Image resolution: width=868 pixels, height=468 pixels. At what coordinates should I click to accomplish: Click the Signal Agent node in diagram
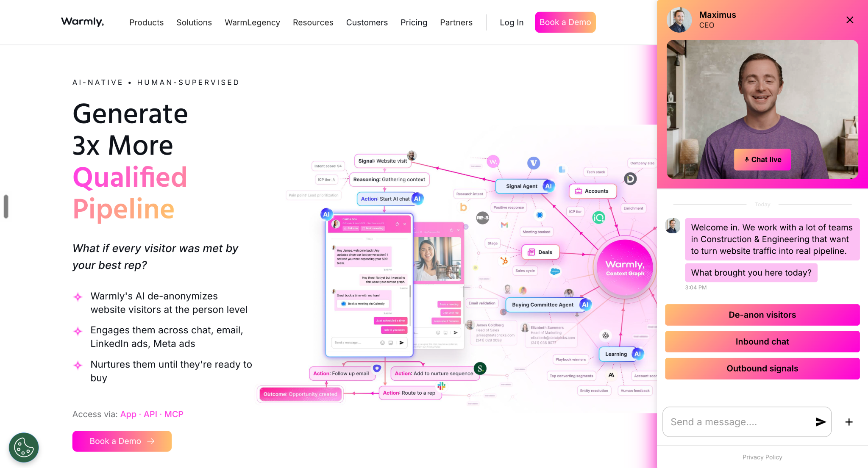click(x=525, y=186)
